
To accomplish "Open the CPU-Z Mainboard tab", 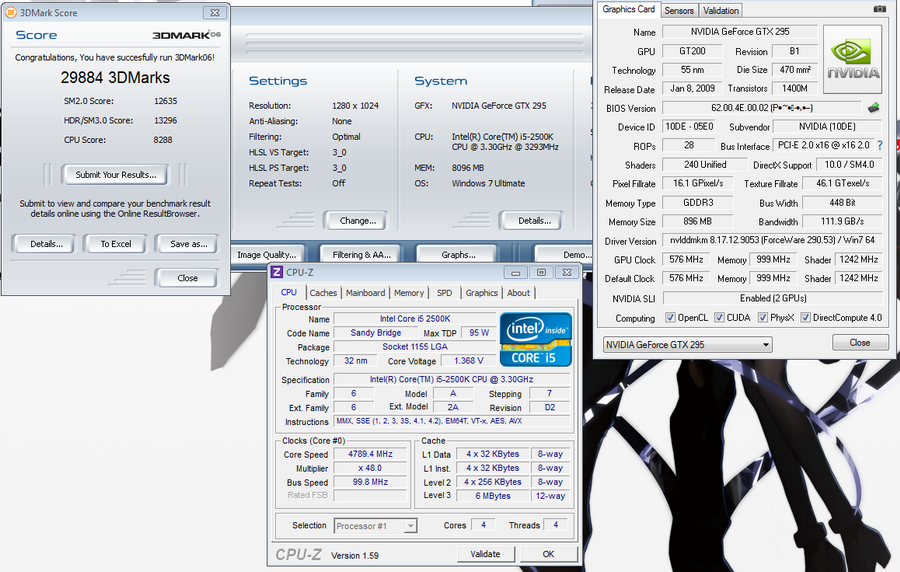I will click(366, 293).
